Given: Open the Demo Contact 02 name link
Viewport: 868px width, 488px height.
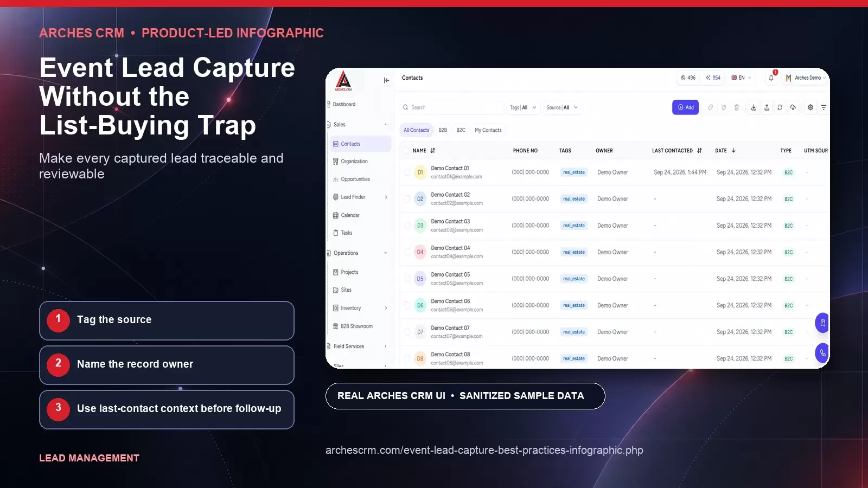Looking at the screenshot, I should pos(450,195).
